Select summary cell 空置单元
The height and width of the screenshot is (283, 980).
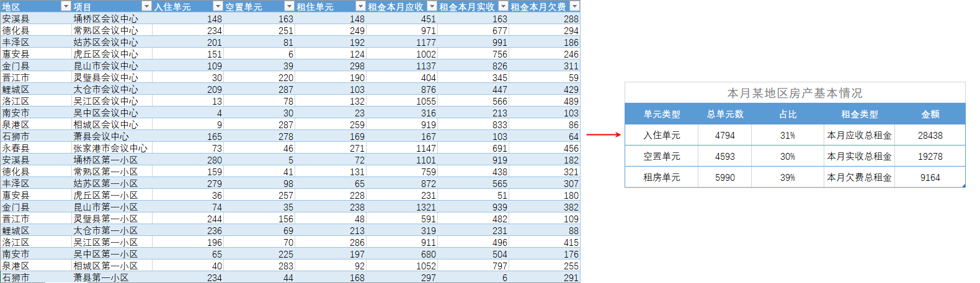tap(661, 156)
